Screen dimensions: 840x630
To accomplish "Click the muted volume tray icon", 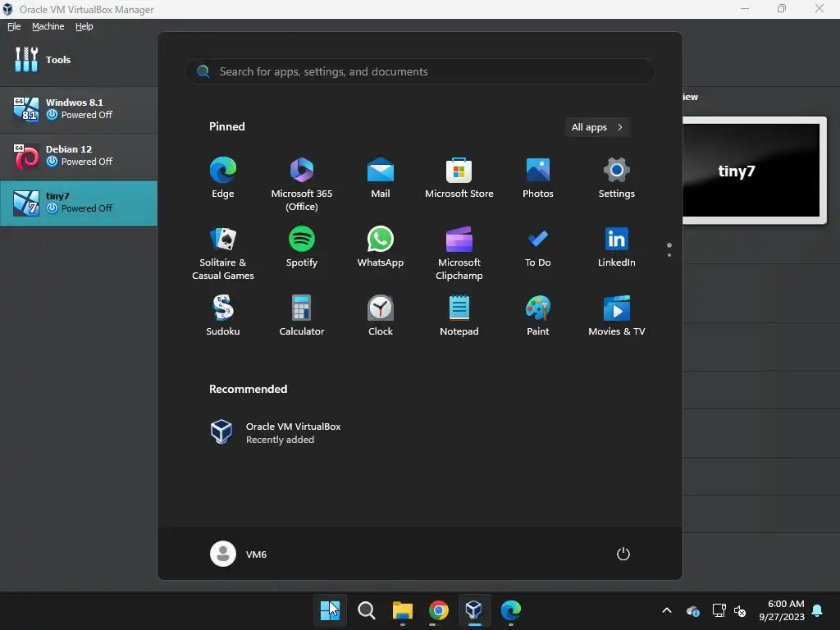I will 740,610.
